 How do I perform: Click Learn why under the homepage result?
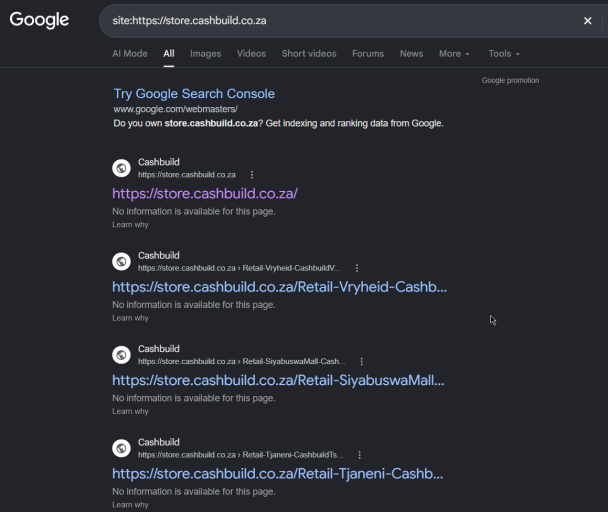tap(130, 225)
